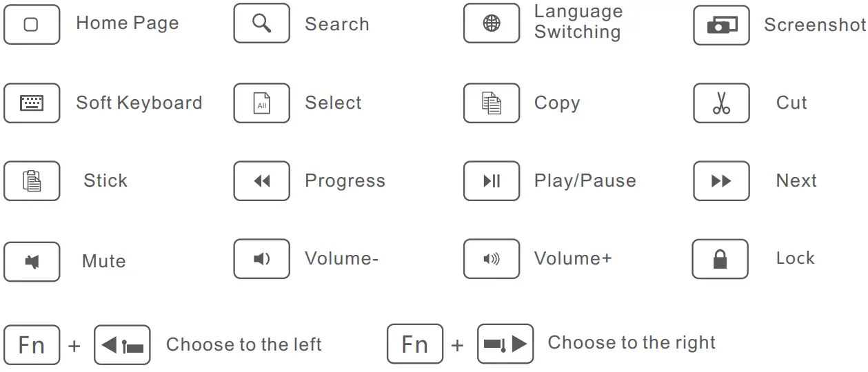Toggle the Lock padlock key

[720, 259]
